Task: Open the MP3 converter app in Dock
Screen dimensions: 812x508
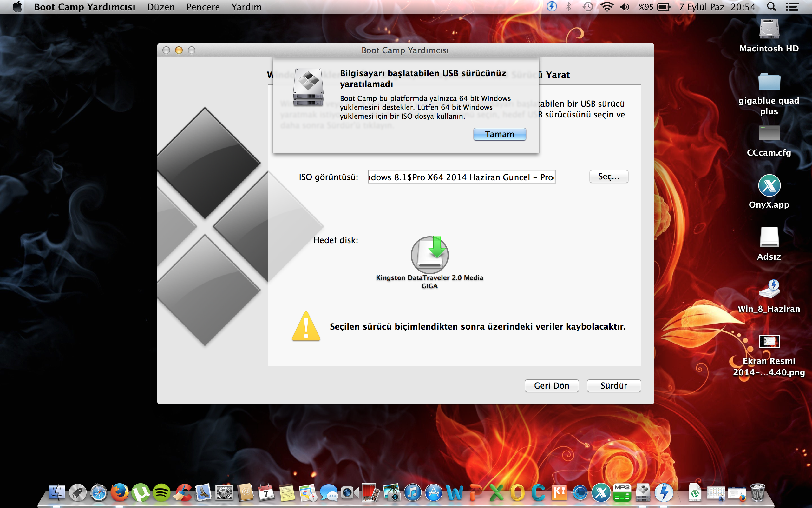Action: pos(622,493)
